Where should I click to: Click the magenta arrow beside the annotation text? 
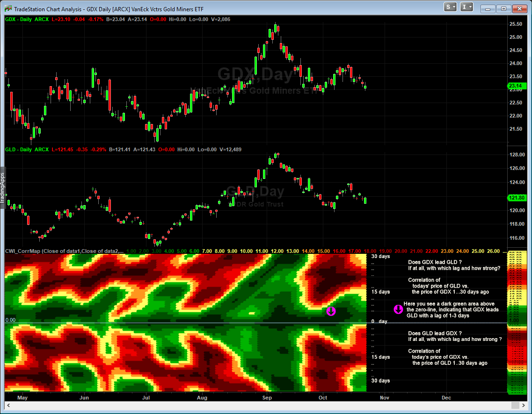[398, 309]
